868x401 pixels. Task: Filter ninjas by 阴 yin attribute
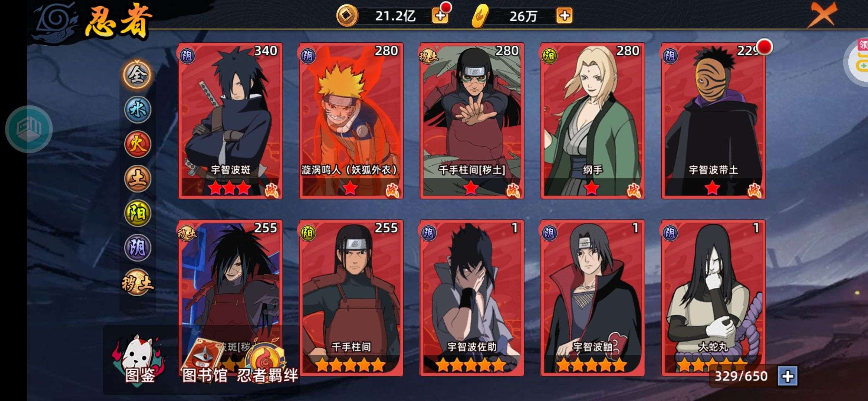click(x=137, y=248)
